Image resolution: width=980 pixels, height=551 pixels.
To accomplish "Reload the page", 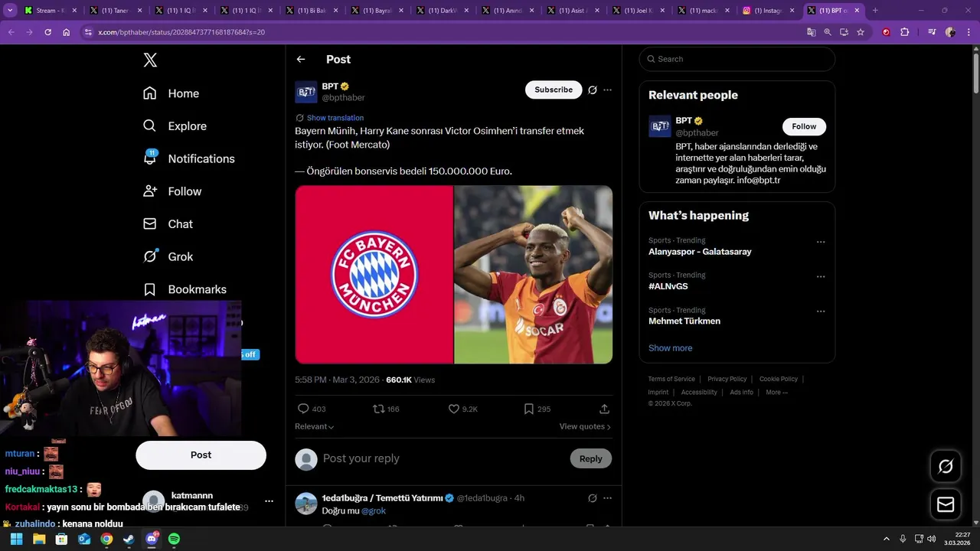I will point(47,32).
